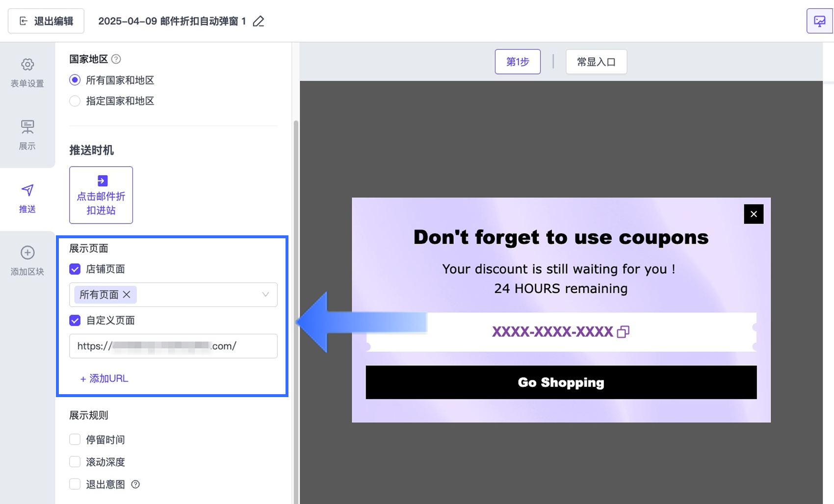Click the copy icon beside the coupon code
Screen dimensions: 834x504
[x=623, y=332]
